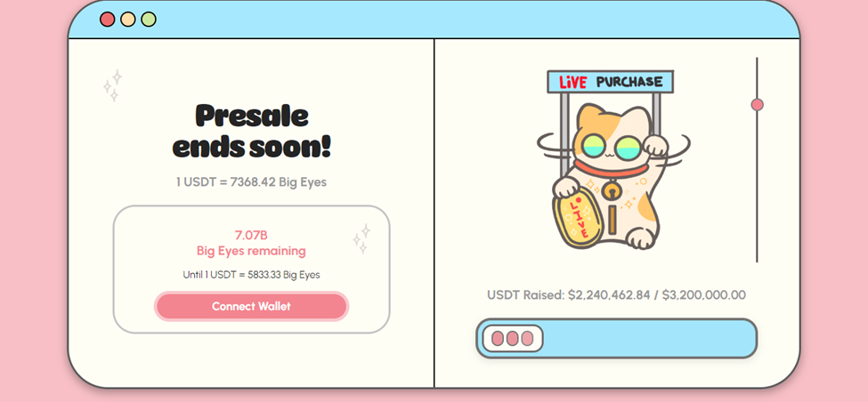Click the progress bar's filled white segment
The image size is (868, 402).
(513, 339)
